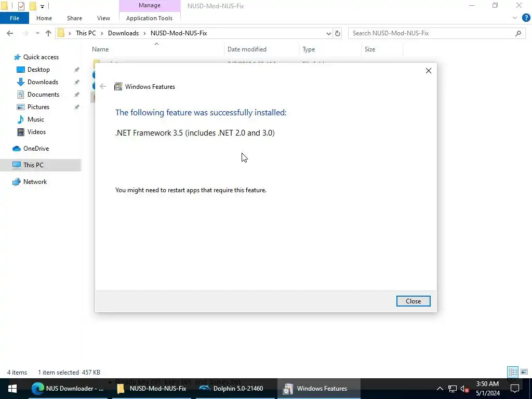Select OneDrive in navigation pane
Viewport: 532px width, 399px height.
36,149
